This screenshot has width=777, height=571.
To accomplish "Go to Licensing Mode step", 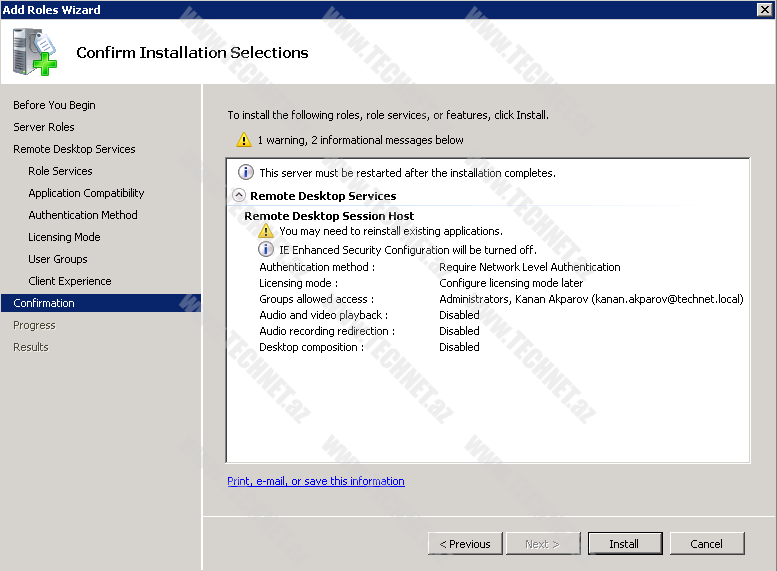I will pos(64,237).
